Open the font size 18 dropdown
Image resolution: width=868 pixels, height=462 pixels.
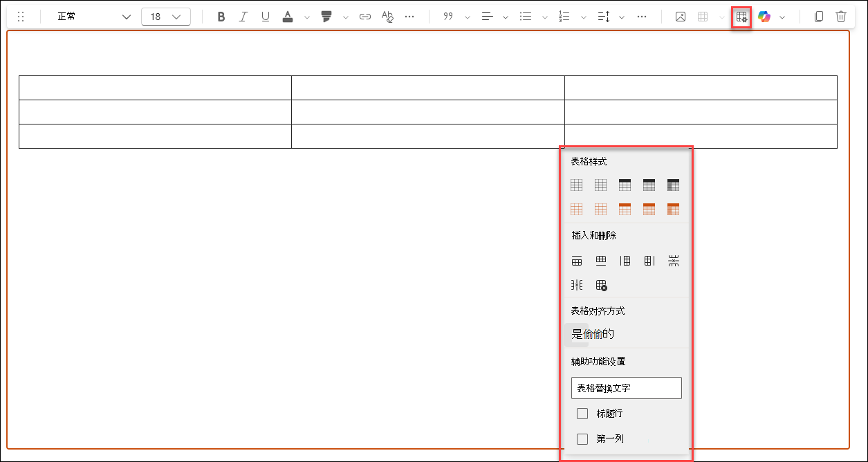coord(166,17)
